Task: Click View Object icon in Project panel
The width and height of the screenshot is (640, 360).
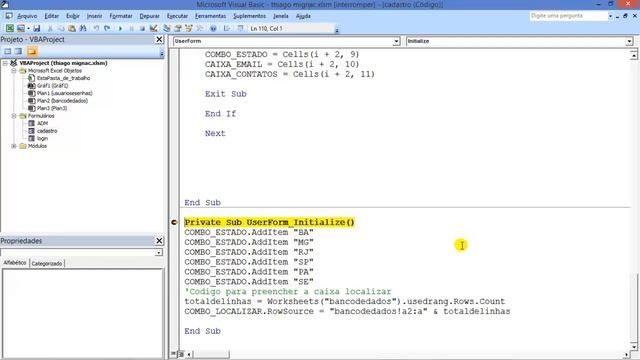Action: [19, 51]
